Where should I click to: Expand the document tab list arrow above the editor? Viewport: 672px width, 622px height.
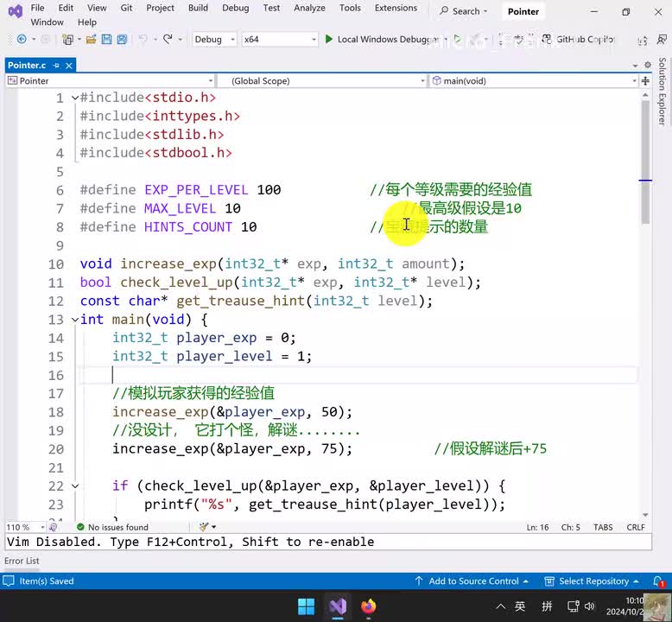[x=635, y=66]
